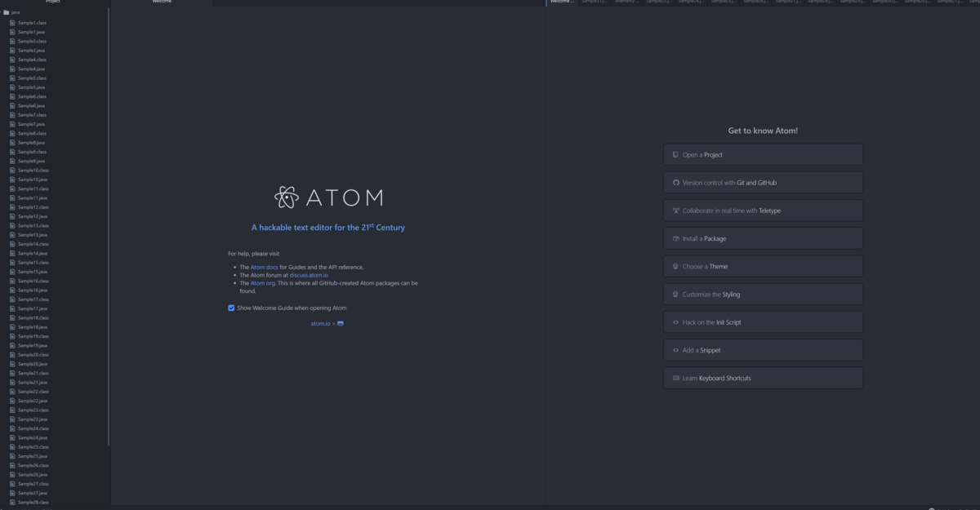Click the file icon beside Sample19.java
This screenshot has height=510, width=980.
pyautogui.click(x=12, y=345)
